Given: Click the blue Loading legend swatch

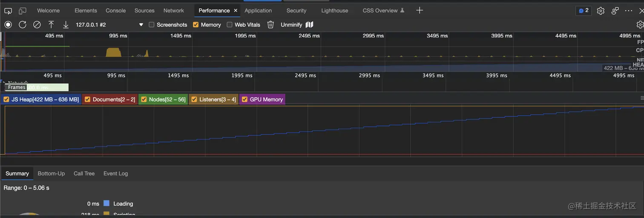Looking at the screenshot, I should (x=106, y=203).
